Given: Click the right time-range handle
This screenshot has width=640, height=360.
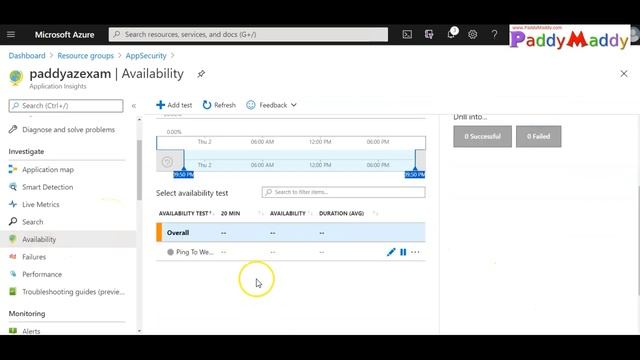Looking at the screenshot, I should [x=415, y=169].
